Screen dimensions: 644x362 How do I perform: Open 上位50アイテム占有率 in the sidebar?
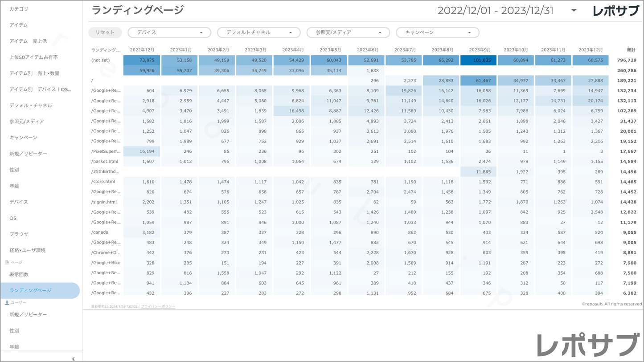pos(34,57)
